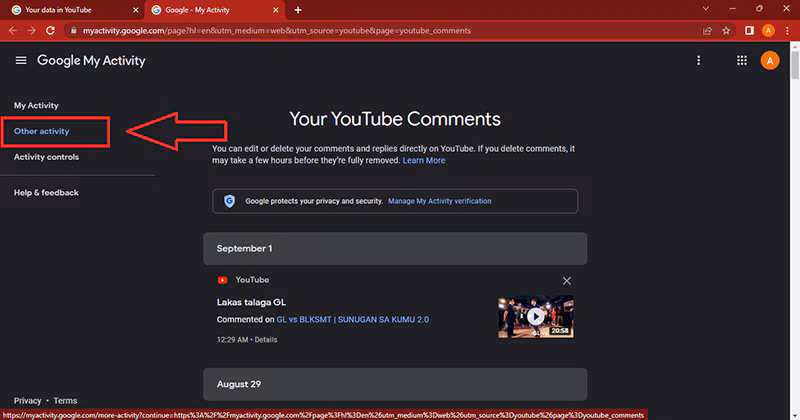Click the Chrome profile avatar in toolbar
Image resolution: width=800 pixels, height=420 pixels.
[768, 31]
